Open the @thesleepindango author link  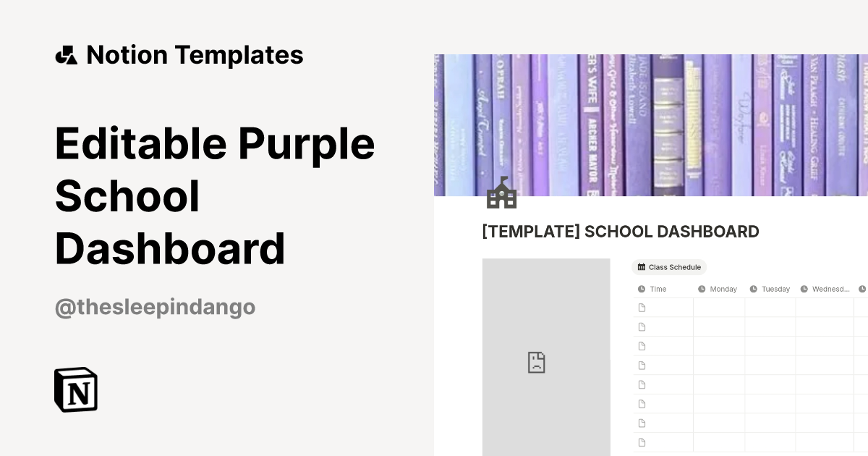point(155,307)
